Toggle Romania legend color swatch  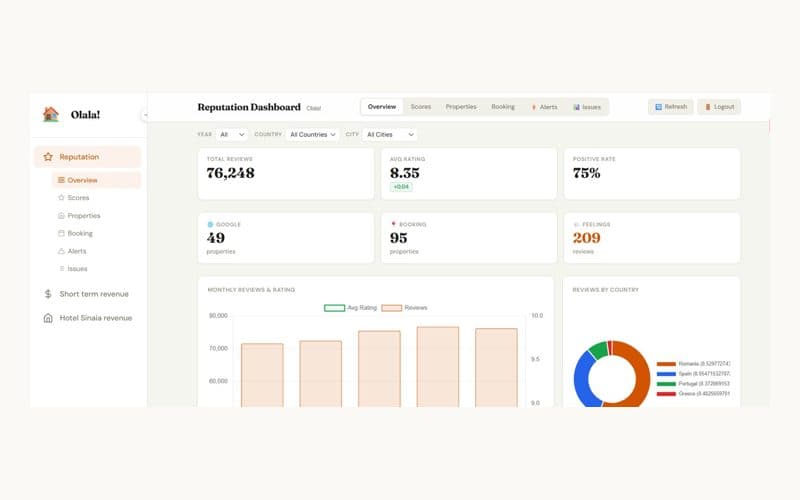(x=666, y=364)
